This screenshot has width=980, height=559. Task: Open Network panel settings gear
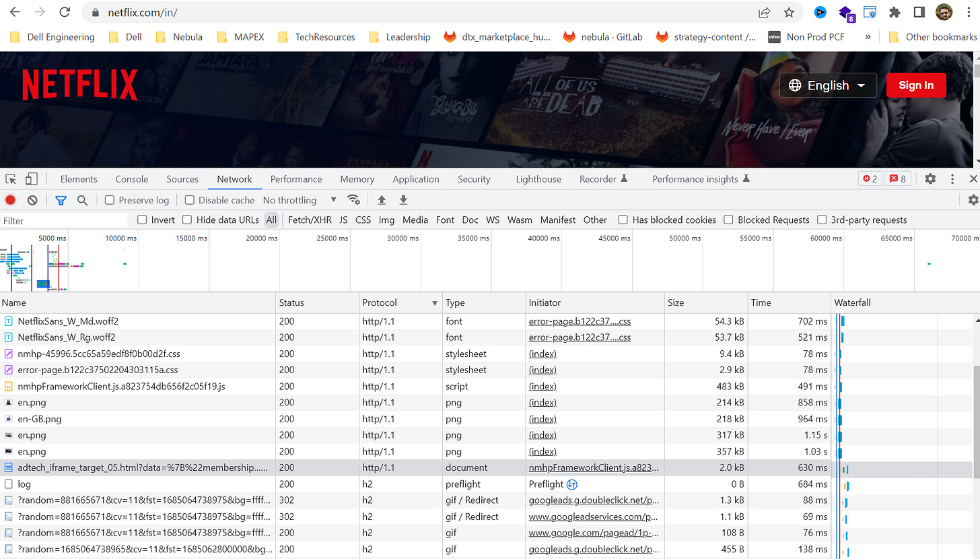click(x=973, y=200)
